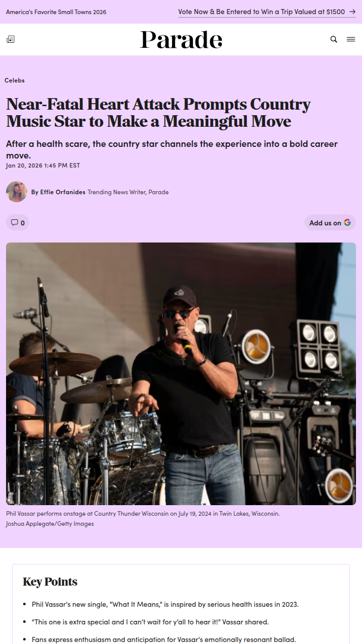Open the hamburger menu icon

coord(351,39)
